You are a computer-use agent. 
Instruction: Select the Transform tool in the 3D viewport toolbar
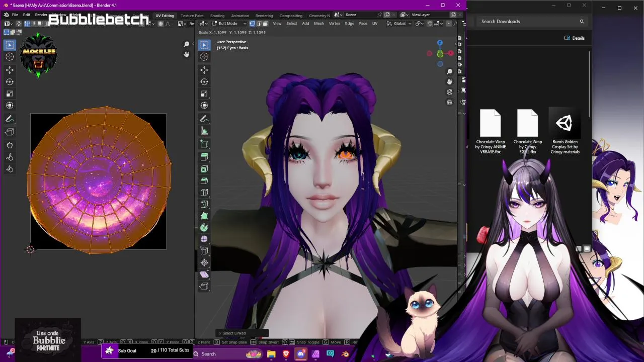pos(204,105)
